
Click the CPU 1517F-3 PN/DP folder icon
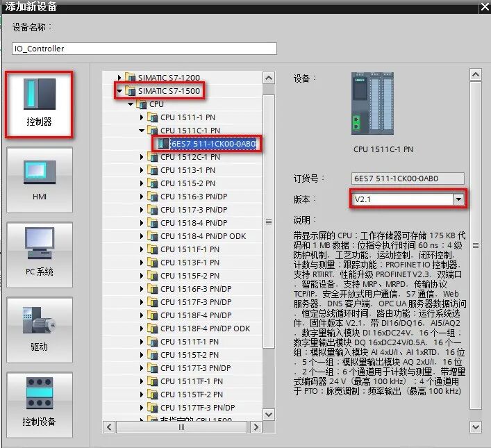coord(153,302)
